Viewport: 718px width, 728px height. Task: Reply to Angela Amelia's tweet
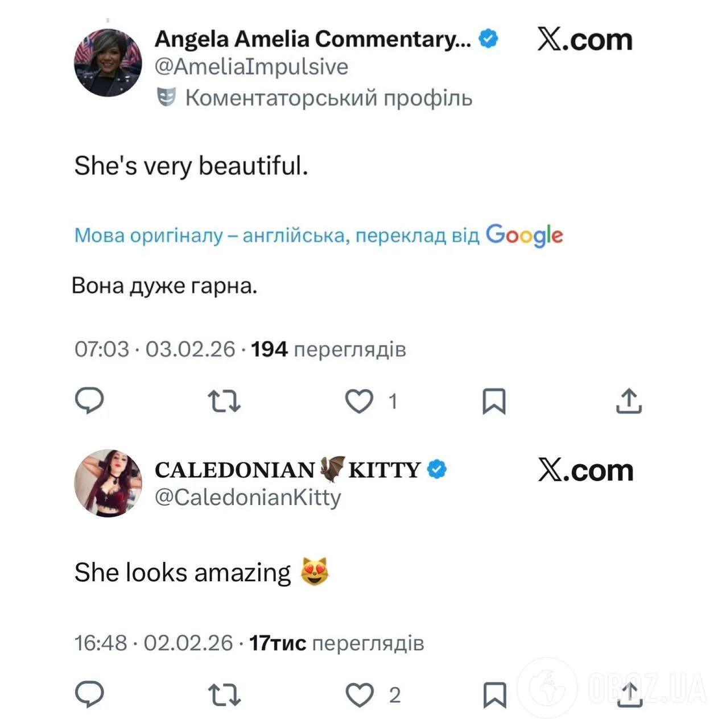89,400
